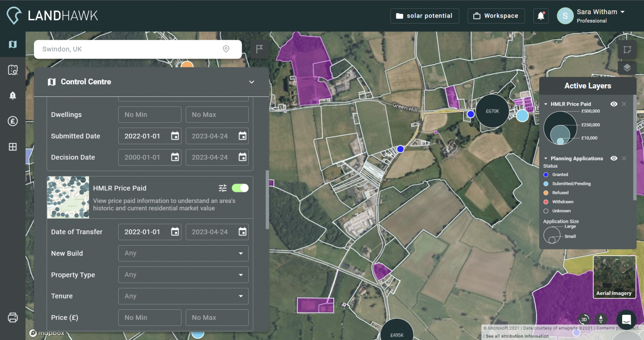Viewport: 644px width, 340px height.
Task: Open HMLR Price Paid filter settings sliders
Action: (x=223, y=188)
